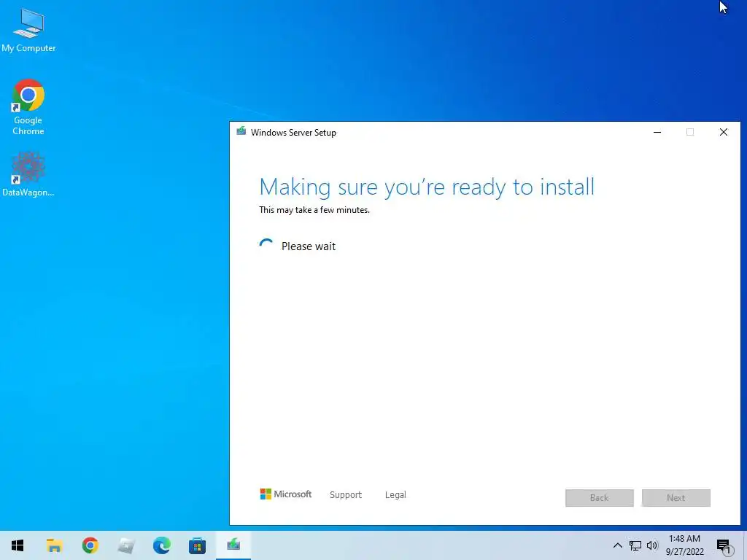Image resolution: width=747 pixels, height=560 pixels.
Task: Open the Windows Start menu
Action: (x=18, y=545)
